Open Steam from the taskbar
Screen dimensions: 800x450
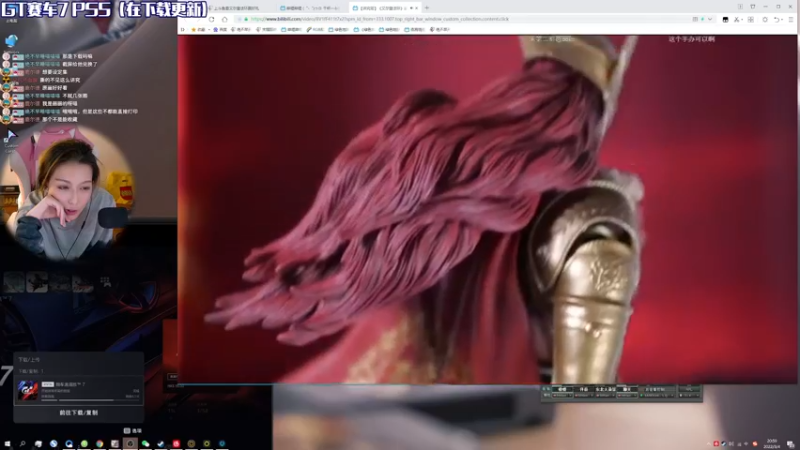(x=161, y=444)
